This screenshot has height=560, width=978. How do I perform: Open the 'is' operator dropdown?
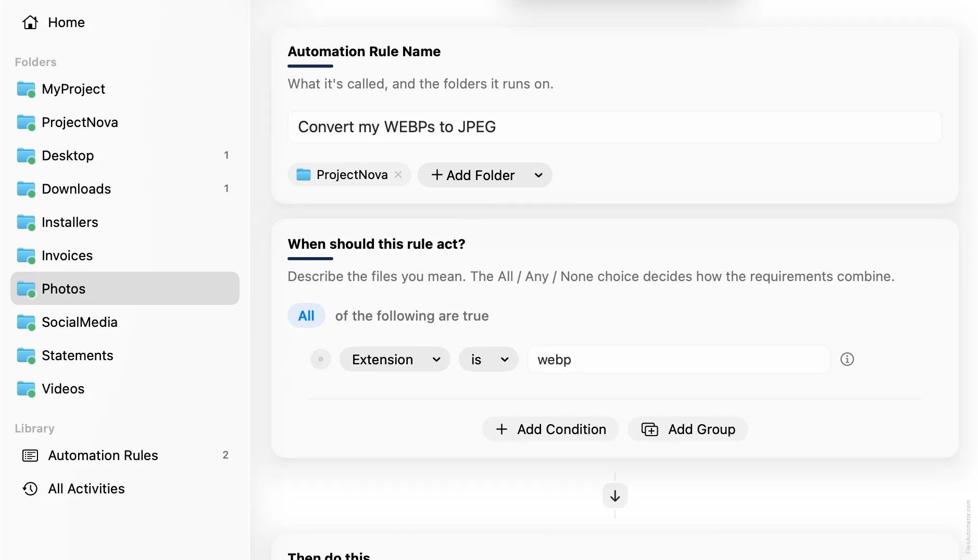(488, 360)
